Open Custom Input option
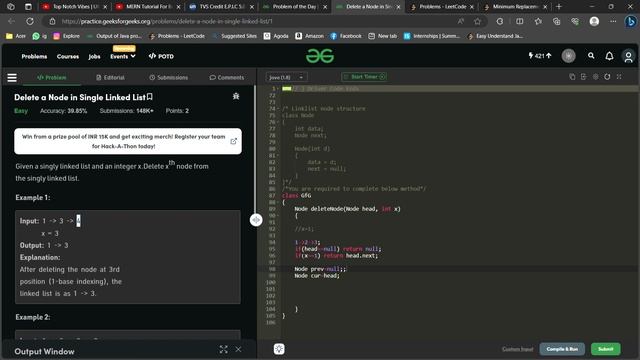 click(x=517, y=349)
